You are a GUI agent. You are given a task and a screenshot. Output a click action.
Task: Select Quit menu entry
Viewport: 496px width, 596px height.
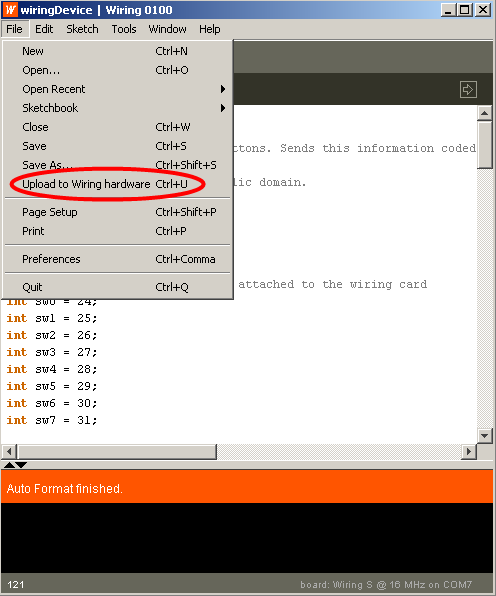point(118,287)
